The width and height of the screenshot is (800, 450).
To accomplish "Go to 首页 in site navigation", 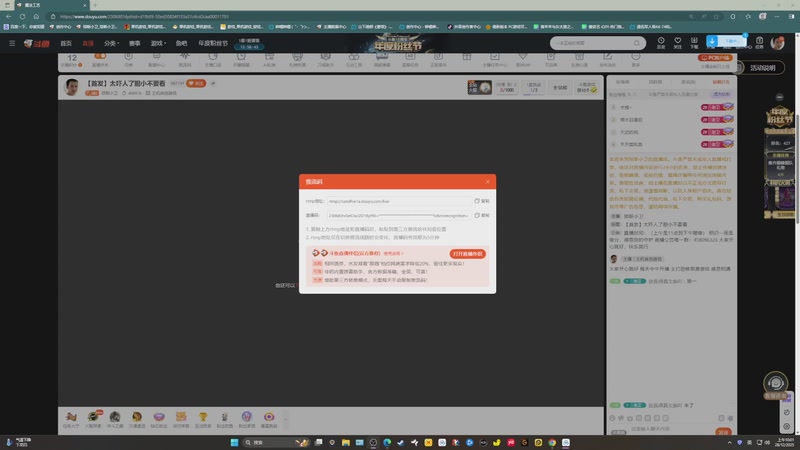I will [66, 43].
